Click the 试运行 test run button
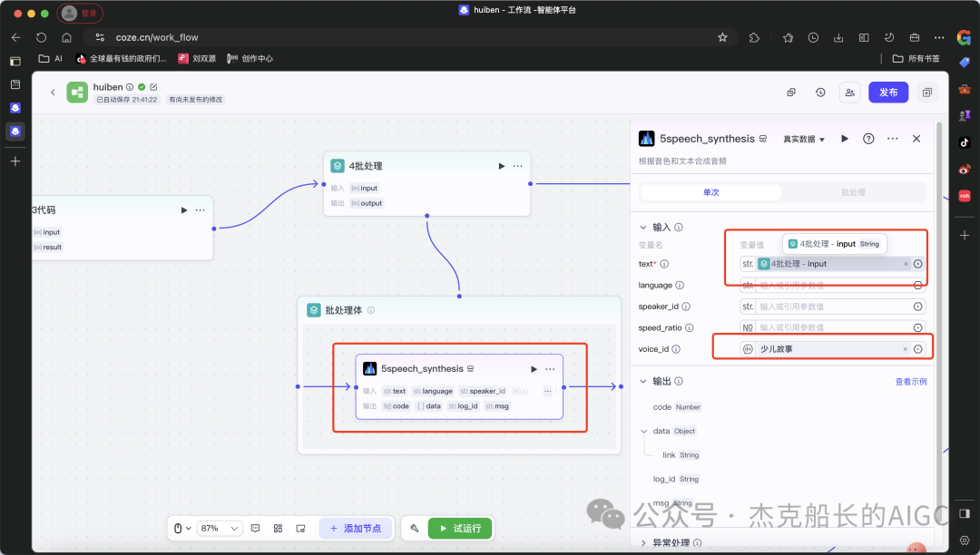Image resolution: width=980 pixels, height=555 pixels. (460, 528)
